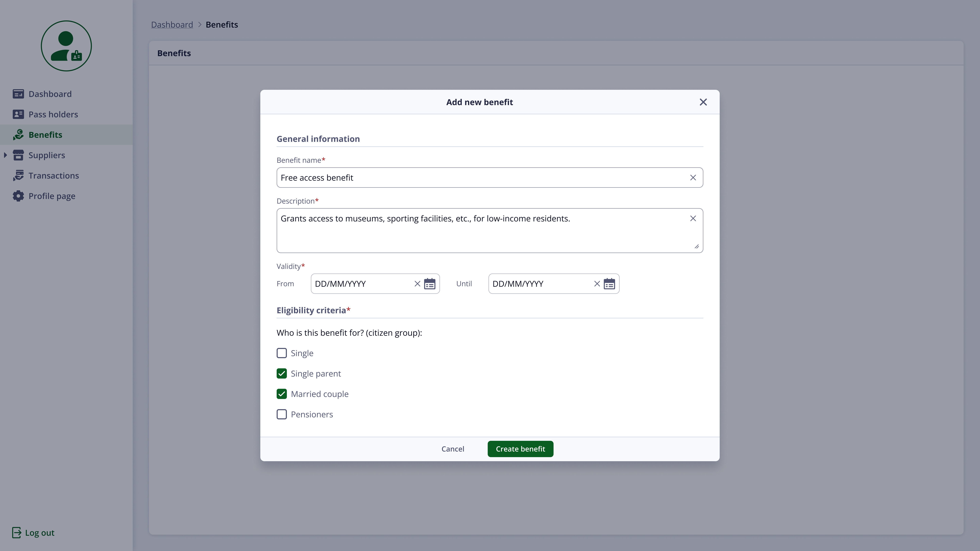Focus the From date input field
980x551 pixels.
(x=361, y=284)
